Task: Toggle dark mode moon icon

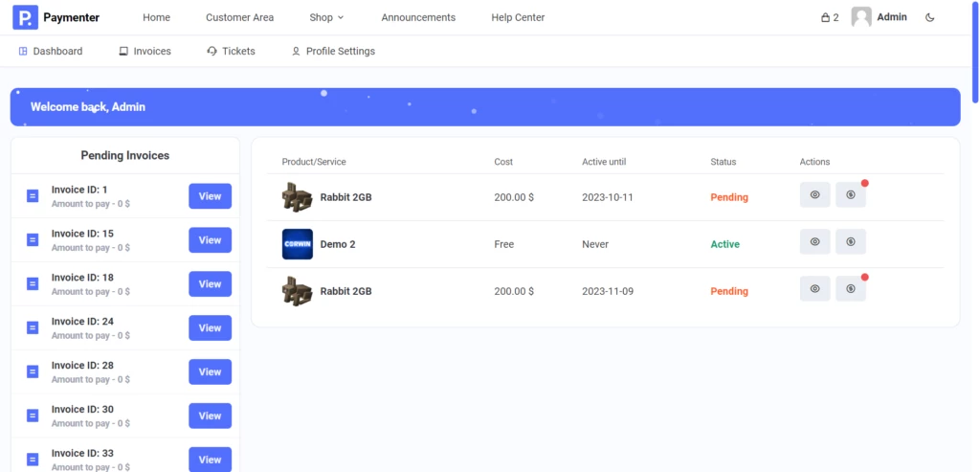Action: coord(930,17)
